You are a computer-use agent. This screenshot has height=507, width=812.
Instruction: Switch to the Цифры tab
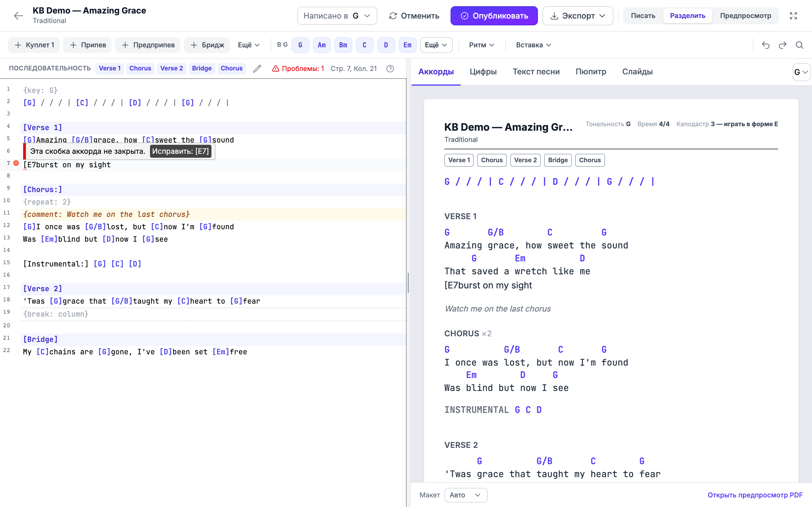[x=483, y=72]
